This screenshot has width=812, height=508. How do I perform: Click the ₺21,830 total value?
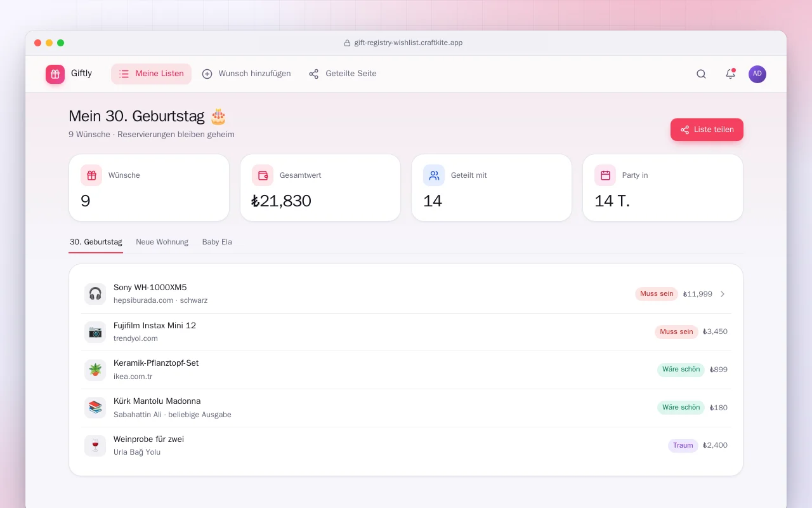coord(282,201)
